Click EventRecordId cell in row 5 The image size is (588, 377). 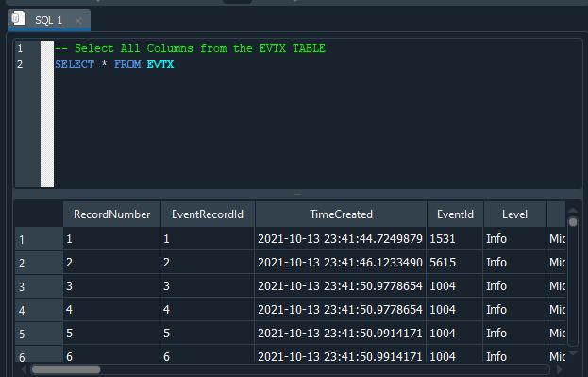click(208, 334)
